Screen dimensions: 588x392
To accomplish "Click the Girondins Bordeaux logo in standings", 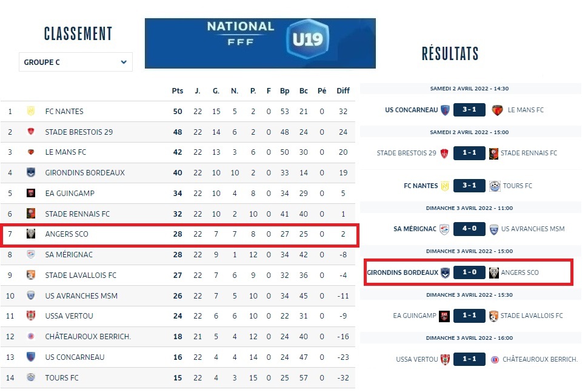I will pyautogui.click(x=30, y=172).
